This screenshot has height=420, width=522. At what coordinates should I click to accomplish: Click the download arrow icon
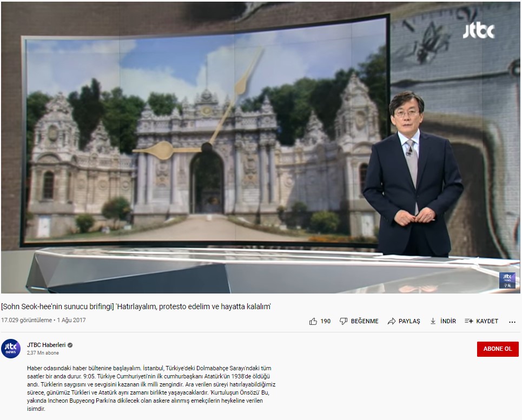click(433, 321)
